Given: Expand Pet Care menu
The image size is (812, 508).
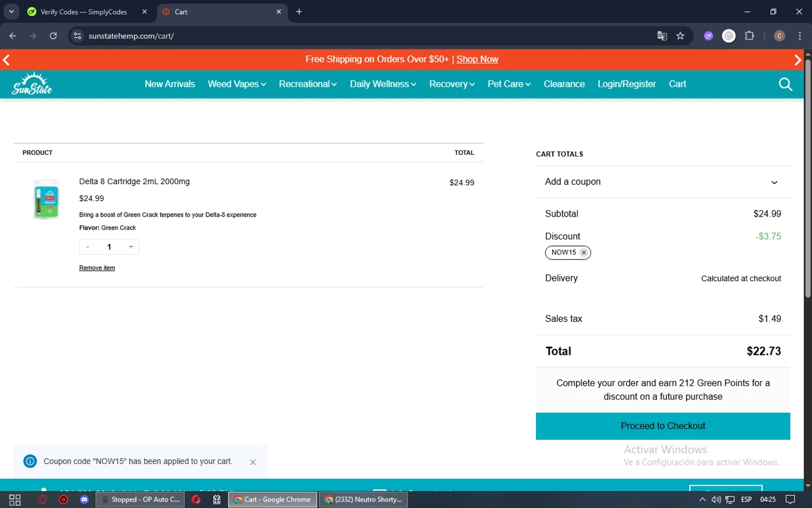Looking at the screenshot, I should (509, 84).
